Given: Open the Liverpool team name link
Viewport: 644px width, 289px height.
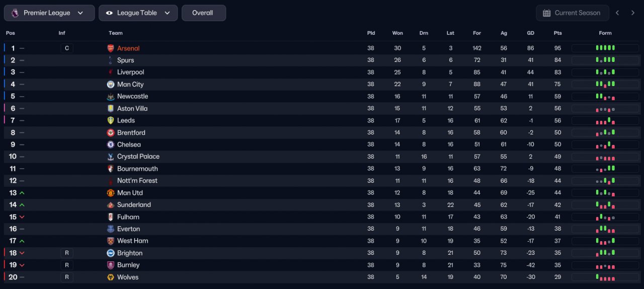Looking at the screenshot, I should [130, 73].
